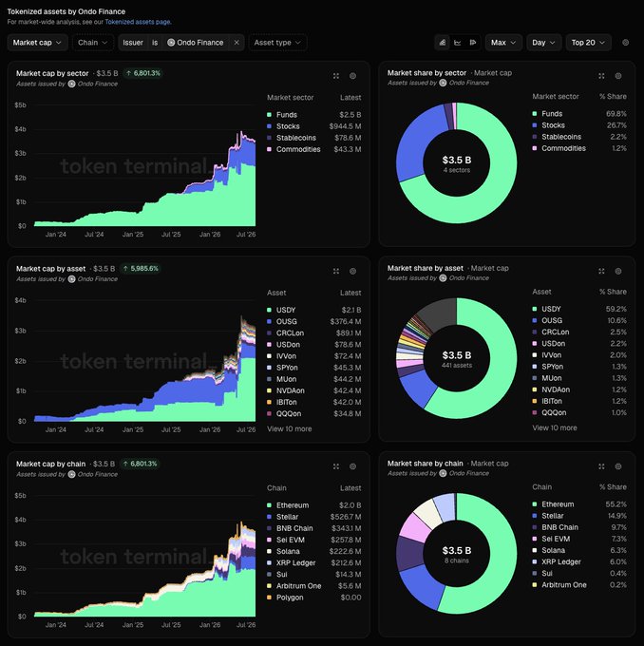The height and width of the screenshot is (646, 644).
Task: Expand the Market cap by sector chart
Action: tap(336, 76)
